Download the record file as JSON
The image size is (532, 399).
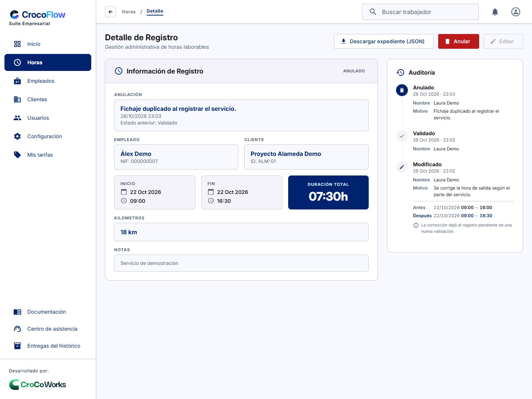pos(384,41)
